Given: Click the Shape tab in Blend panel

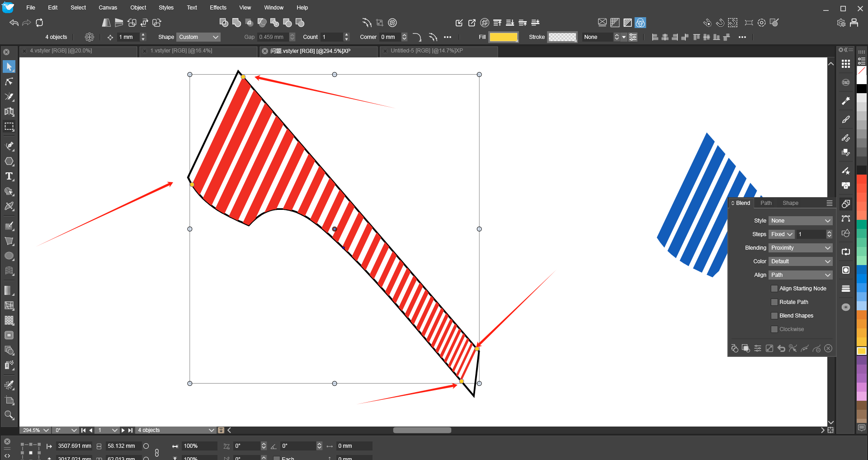Looking at the screenshot, I should pyautogui.click(x=790, y=203).
